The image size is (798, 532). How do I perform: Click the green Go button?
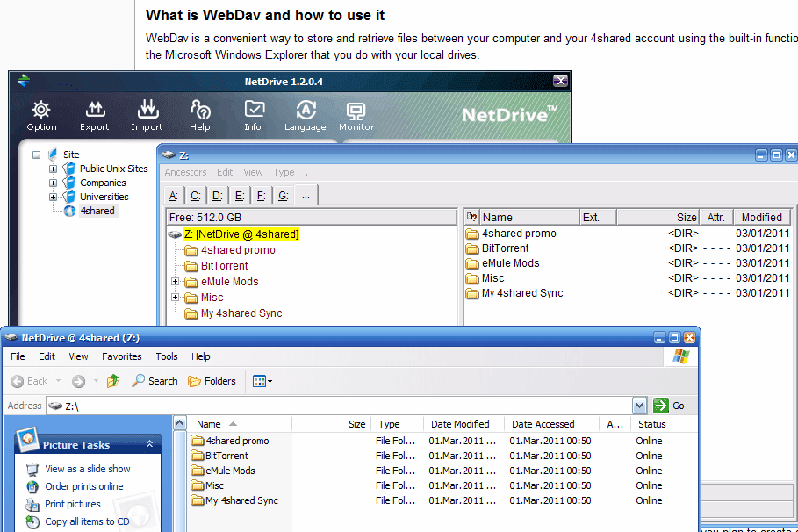coord(668,406)
